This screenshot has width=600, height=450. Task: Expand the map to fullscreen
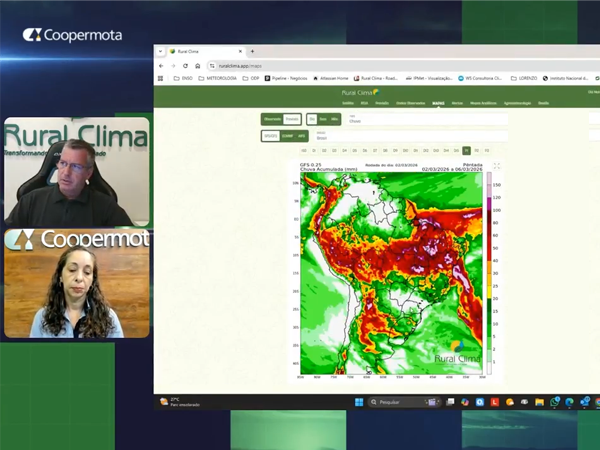point(497,166)
